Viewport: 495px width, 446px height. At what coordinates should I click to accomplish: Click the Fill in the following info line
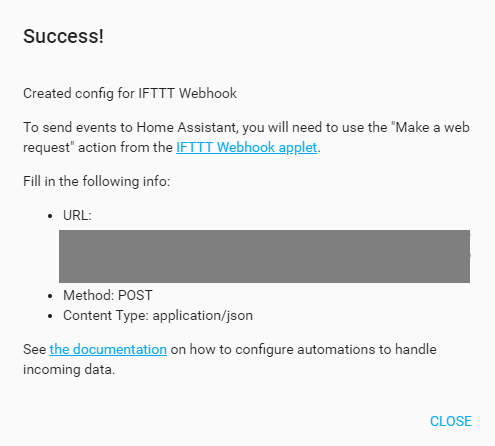point(97,181)
